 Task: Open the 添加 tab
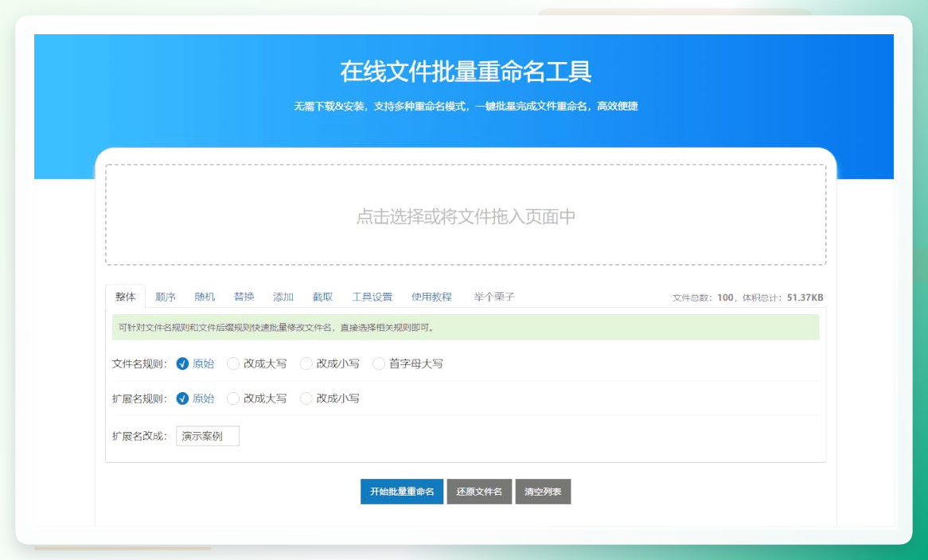coord(283,297)
